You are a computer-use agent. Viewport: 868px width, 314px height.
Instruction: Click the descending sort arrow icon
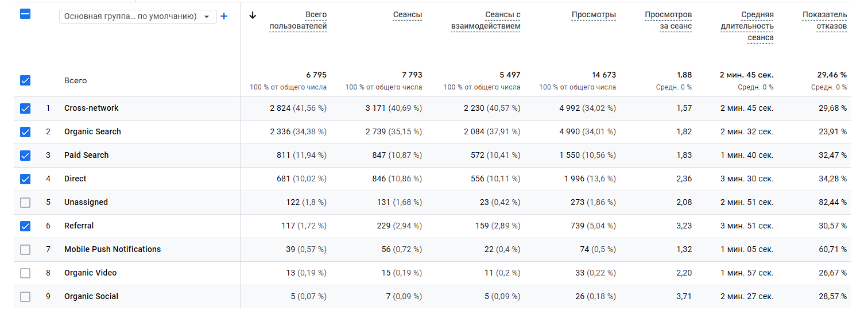coord(253,15)
